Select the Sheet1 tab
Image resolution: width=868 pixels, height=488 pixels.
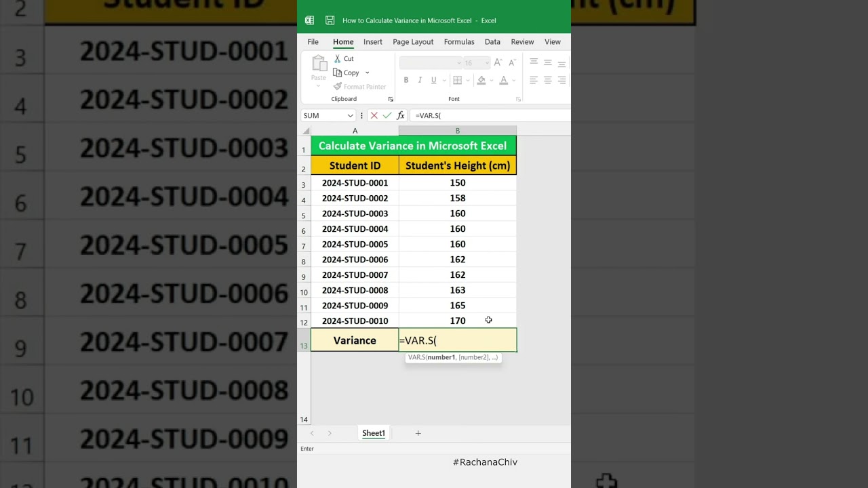(x=374, y=433)
